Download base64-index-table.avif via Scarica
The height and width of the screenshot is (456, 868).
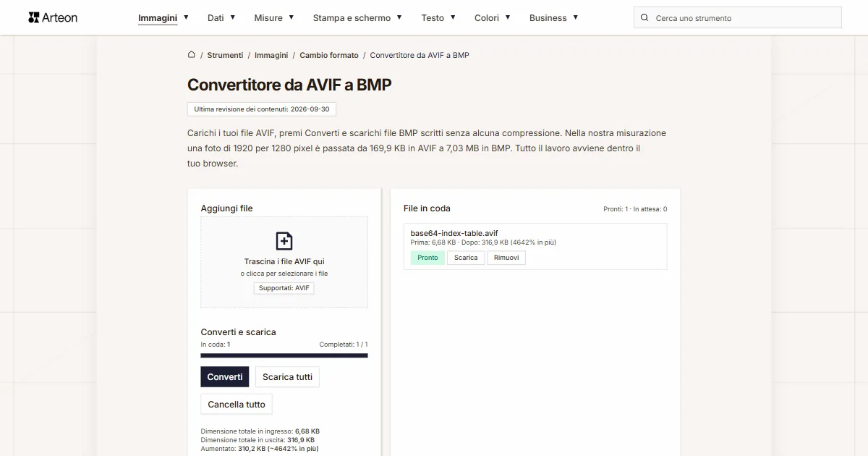click(x=466, y=258)
